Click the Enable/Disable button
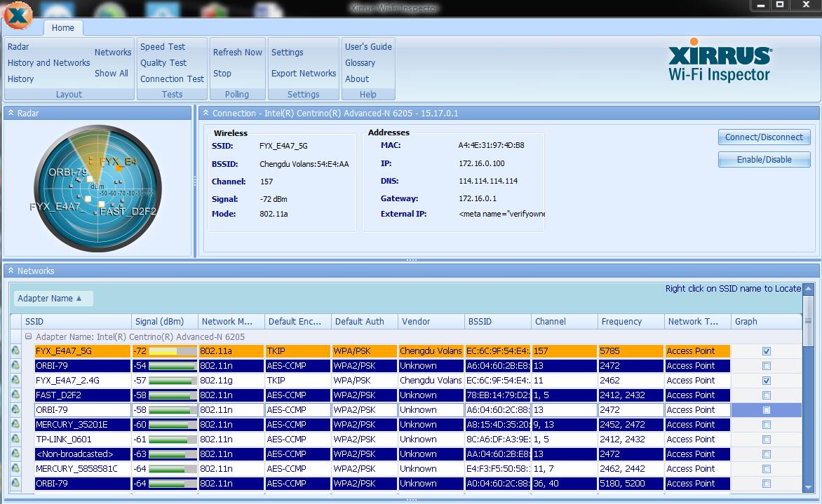The image size is (822, 504). pos(764,160)
